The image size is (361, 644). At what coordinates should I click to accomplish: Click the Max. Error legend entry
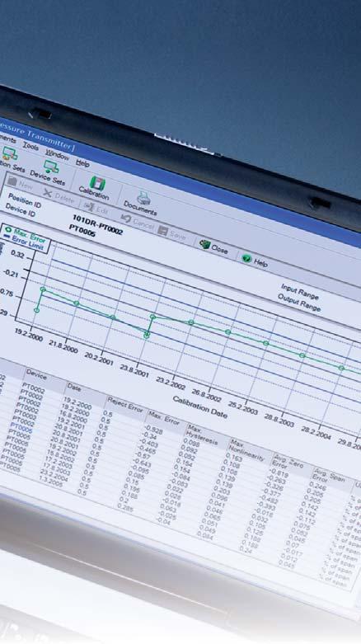point(26,234)
